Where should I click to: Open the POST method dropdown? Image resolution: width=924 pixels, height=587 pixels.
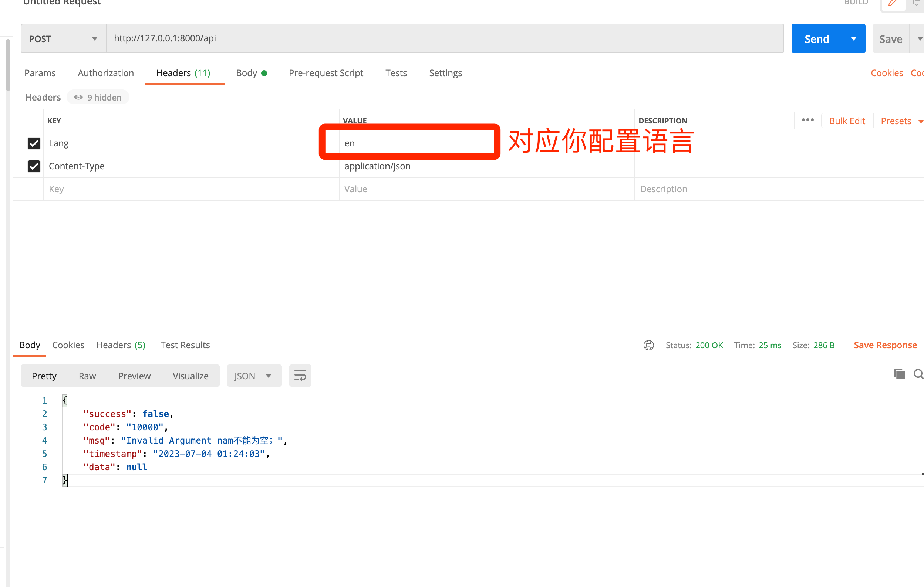pos(63,39)
